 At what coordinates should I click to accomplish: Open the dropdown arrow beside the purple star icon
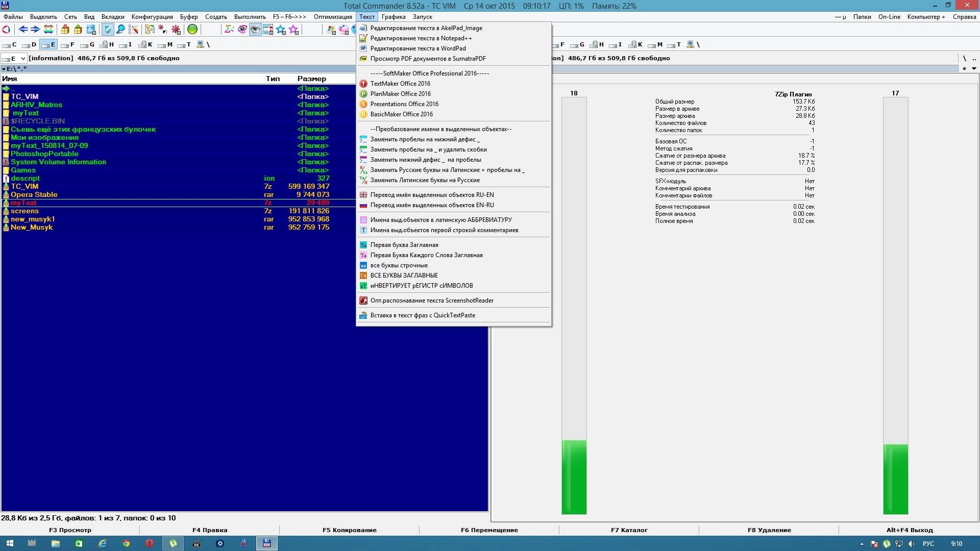pyautogui.click(x=297, y=33)
